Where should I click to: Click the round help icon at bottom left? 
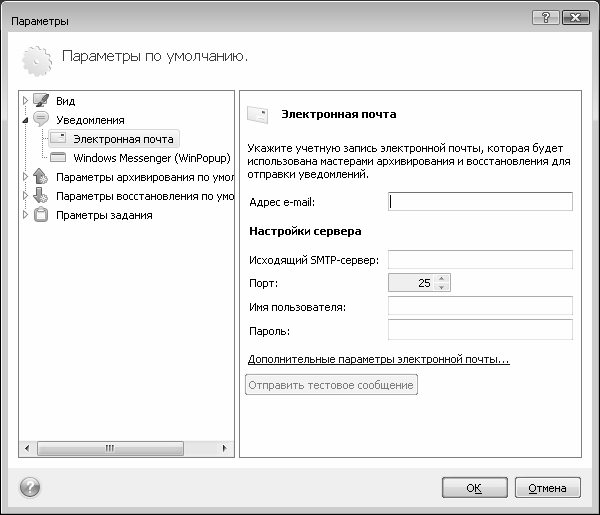tap(30, 487)
